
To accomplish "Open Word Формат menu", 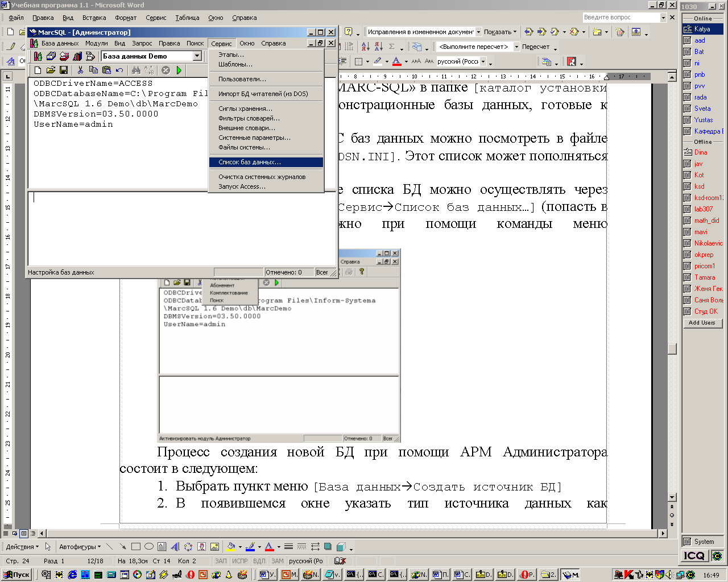I will click(126, 18).
